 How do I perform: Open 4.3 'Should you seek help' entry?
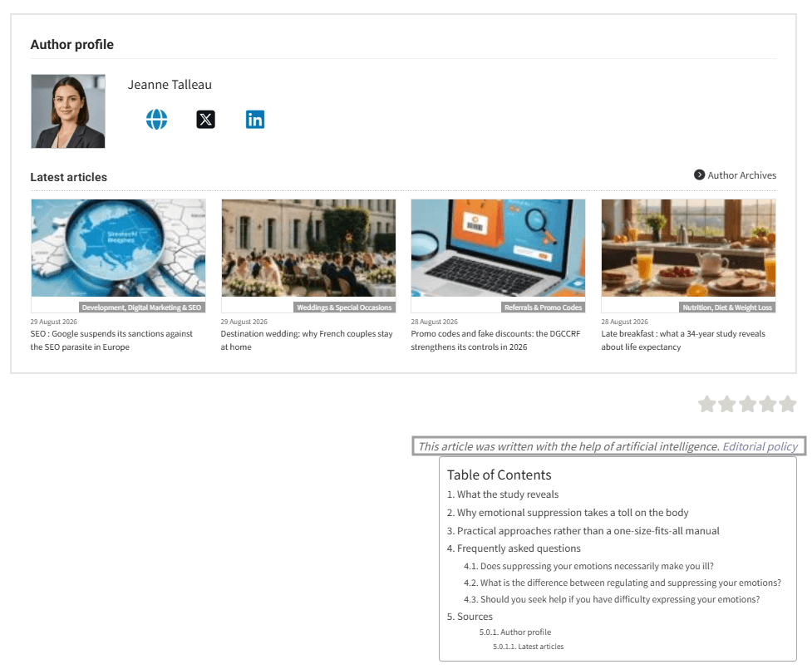pos(612,599)
